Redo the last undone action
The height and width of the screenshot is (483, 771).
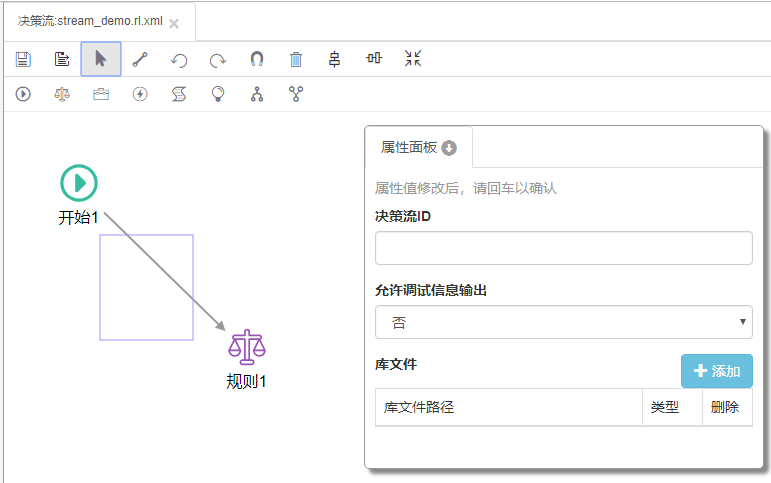[x=217, y=59]
